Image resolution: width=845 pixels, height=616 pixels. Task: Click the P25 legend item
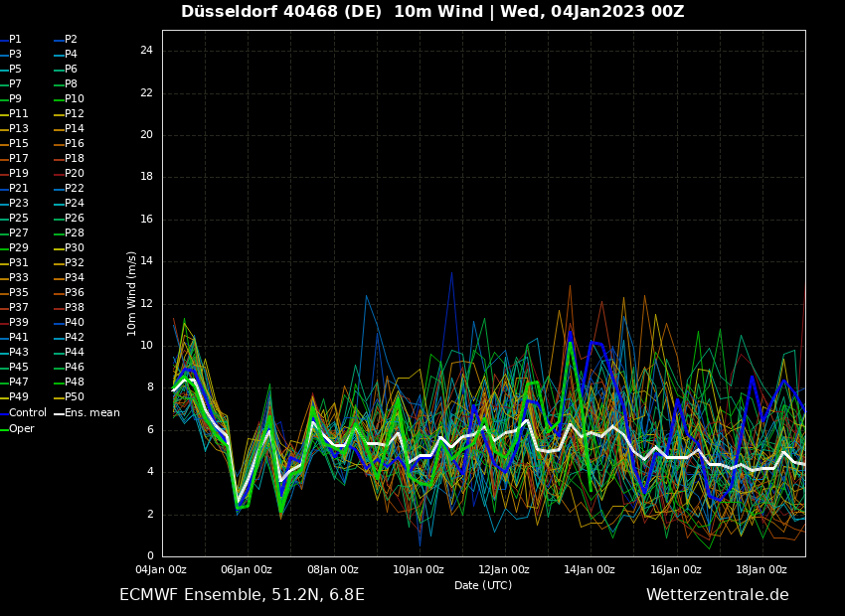coord(19,219)
